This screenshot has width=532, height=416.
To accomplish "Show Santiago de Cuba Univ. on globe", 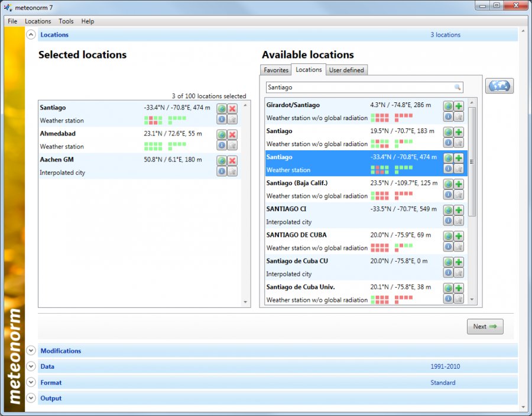I will click(x=448, y=288).
